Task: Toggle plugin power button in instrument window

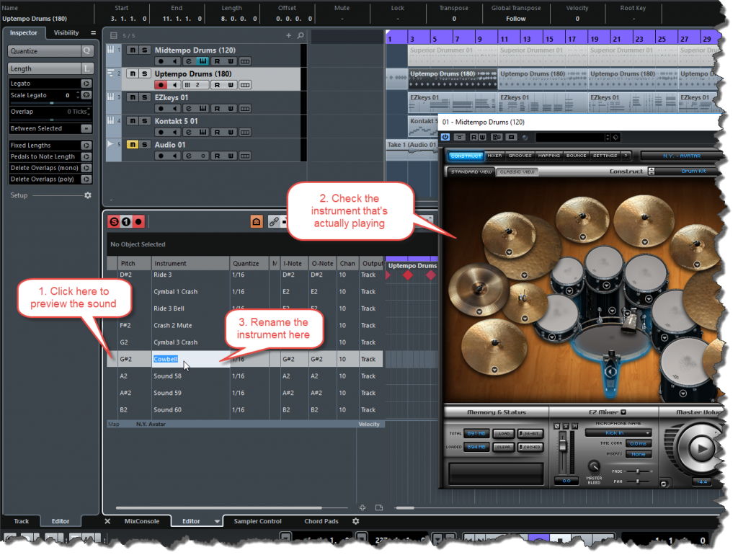Action: [x=445, y=137]
